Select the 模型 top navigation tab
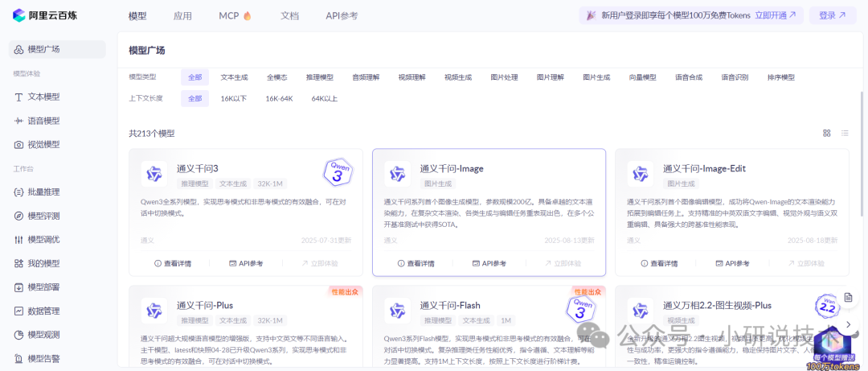The image size is (868, 371). click(x=137, y=16)
